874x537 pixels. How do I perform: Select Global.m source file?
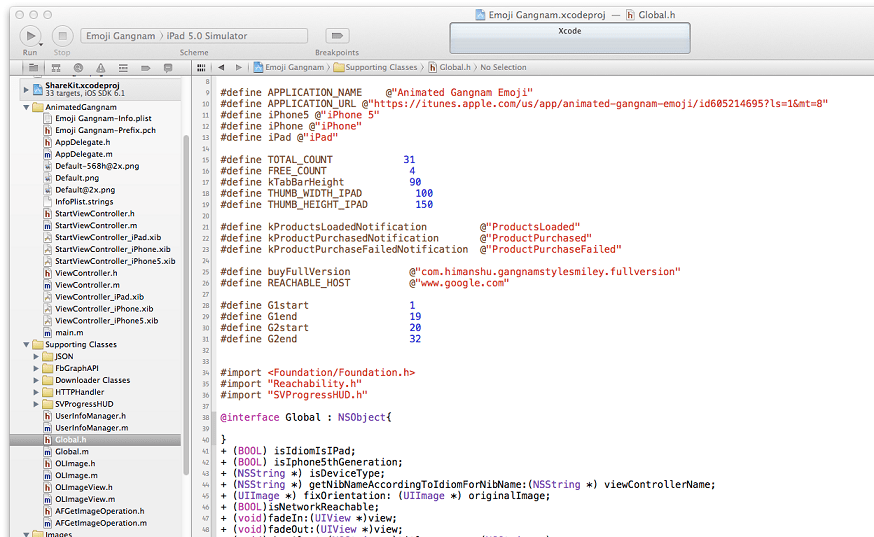point(72,452)
